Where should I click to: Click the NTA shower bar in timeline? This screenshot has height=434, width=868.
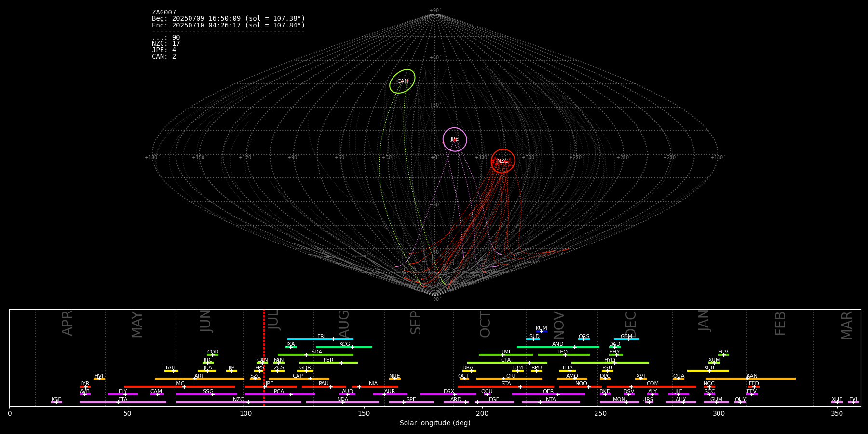(x=551, y=402)
